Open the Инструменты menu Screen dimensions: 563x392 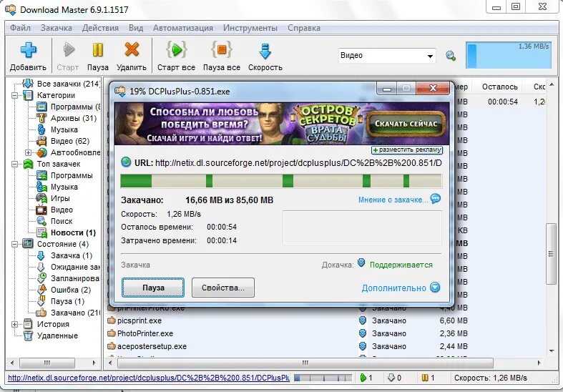250,28
